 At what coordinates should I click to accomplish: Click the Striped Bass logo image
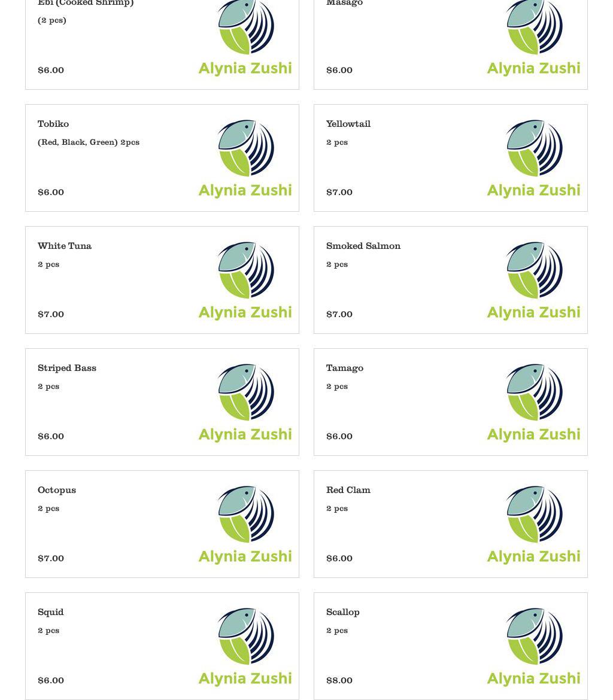tap(245, 402)
